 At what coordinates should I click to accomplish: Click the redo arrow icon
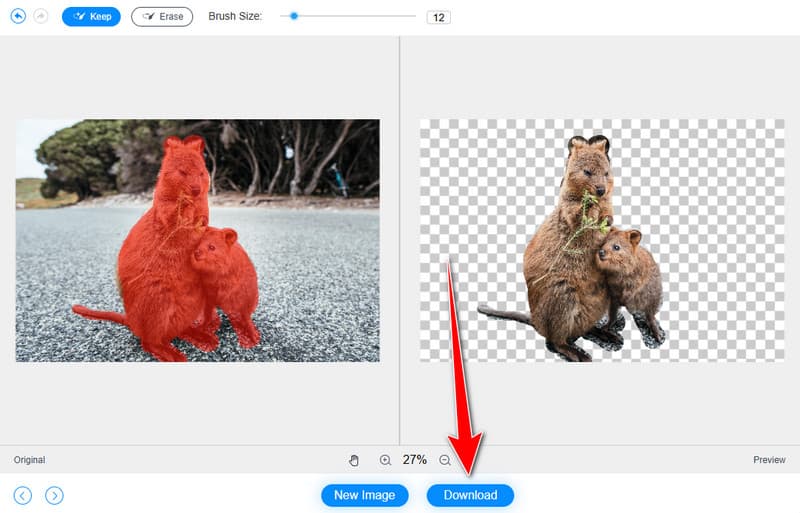point(41,17)
